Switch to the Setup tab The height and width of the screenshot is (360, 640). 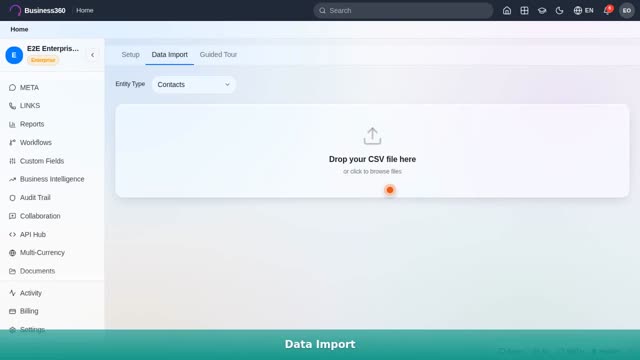click(x=130, y=55)
